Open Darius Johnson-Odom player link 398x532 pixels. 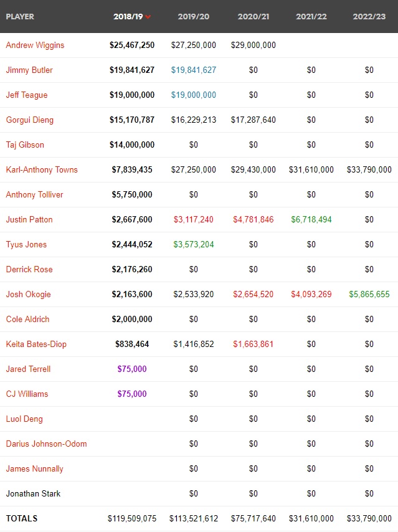tap(46, 444)
